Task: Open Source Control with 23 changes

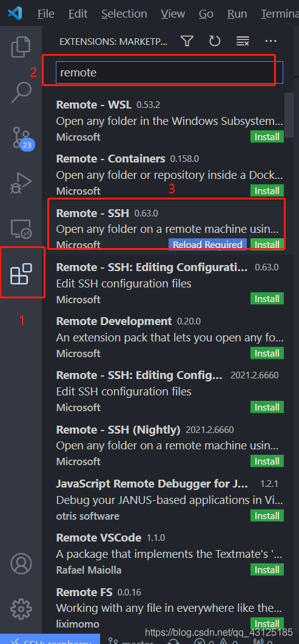Action: click(x=21, y=138)
